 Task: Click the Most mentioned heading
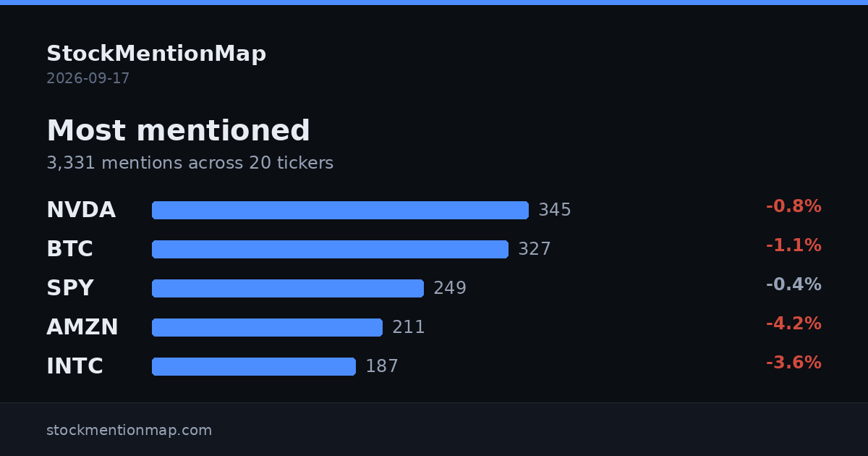(x=178, y=131)
